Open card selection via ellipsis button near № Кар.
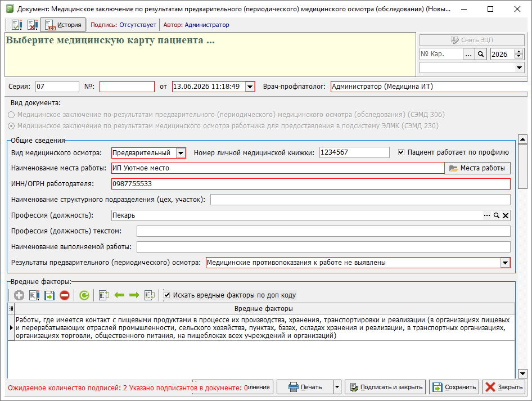532x401 pixels. tap(468, 54)
